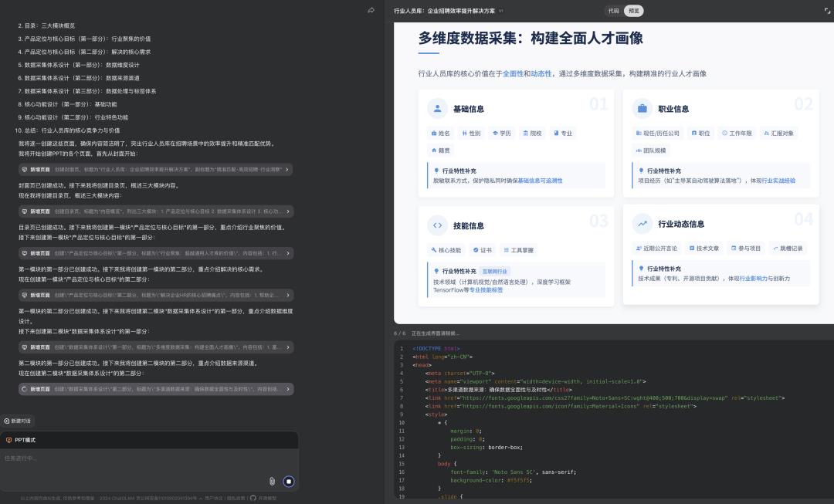Screen dimensions: 834x504
Task: Click the 行业实战经验 highlighted text
Action: (778, 181)
